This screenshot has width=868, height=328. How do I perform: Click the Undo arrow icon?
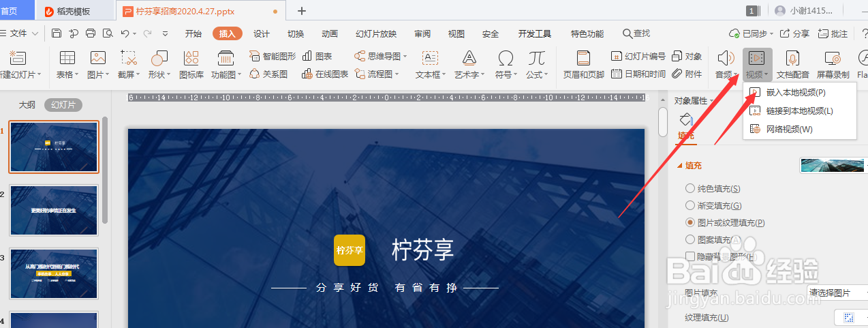[125, 33]
